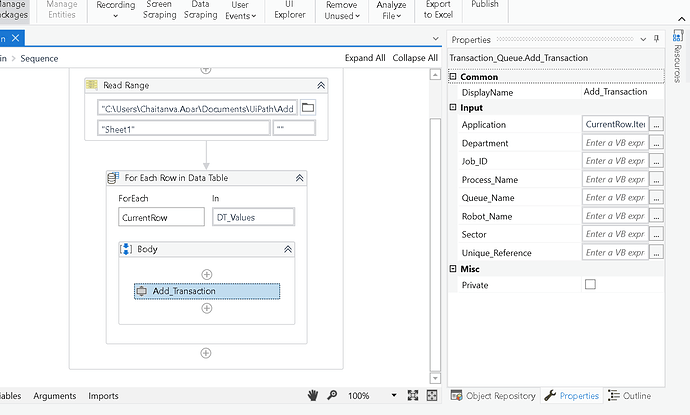Launch UI Explorer

[x=290, y=10]
